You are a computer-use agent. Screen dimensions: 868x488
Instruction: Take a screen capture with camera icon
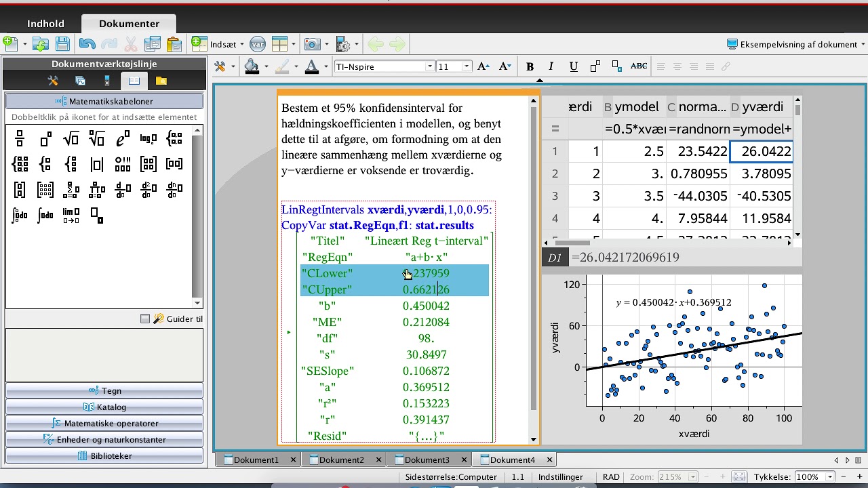tap(312, 44)
